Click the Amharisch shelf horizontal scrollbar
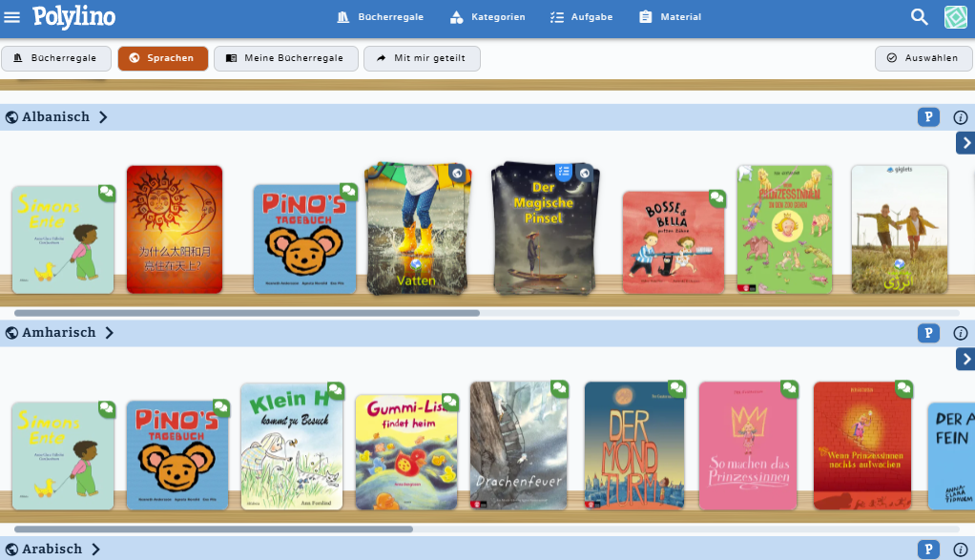 tap(214, 529)
